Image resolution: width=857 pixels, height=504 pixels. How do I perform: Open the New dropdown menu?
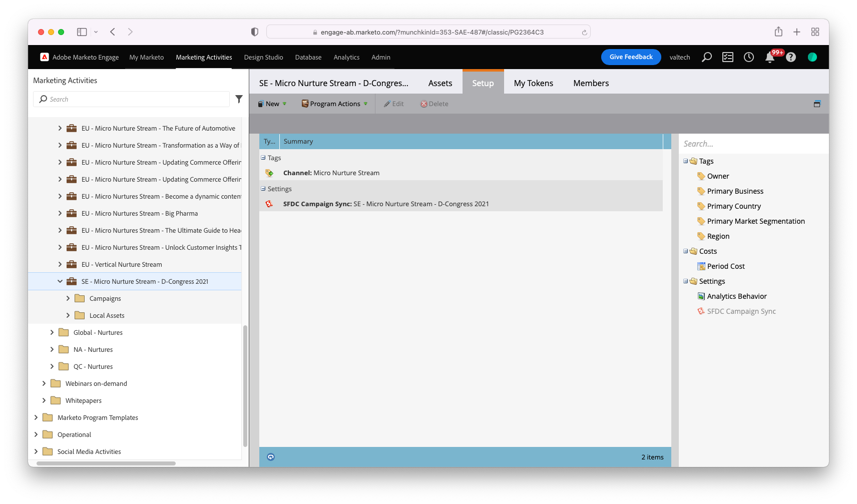[272, 104]
